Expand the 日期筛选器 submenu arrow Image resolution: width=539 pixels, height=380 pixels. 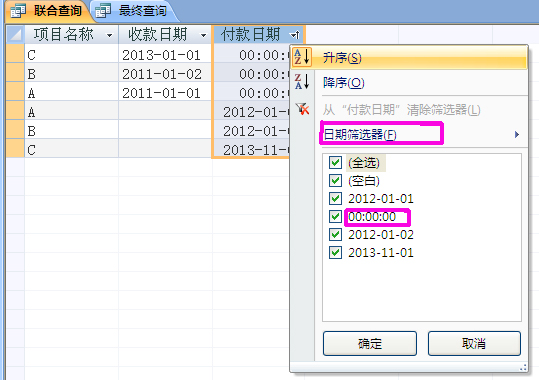coord(517,134)
